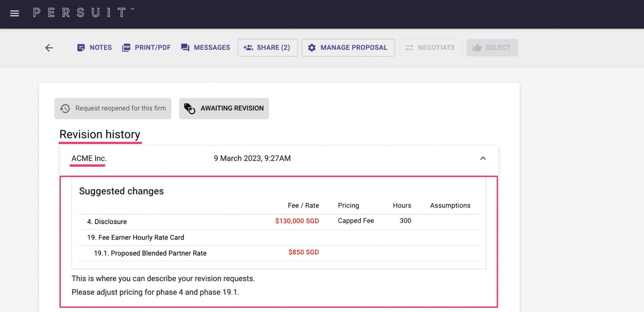Click the swap-arrows Negotiate icon
The image size is (644, 312).
point(409,48)
